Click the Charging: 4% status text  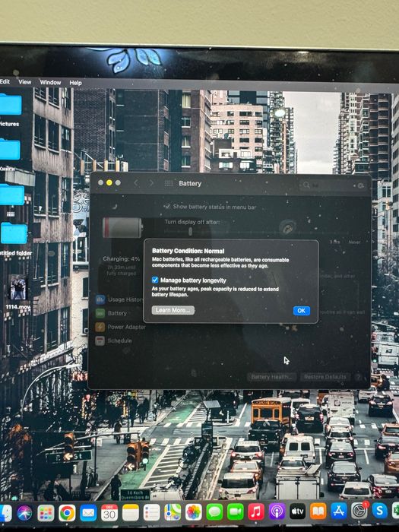tap(121, 258)
